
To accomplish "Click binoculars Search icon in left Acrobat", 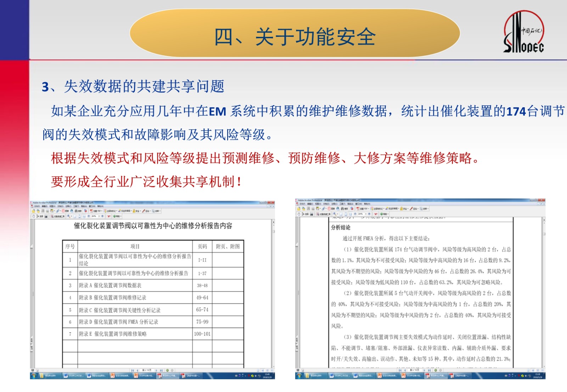I will pos(78,211).
